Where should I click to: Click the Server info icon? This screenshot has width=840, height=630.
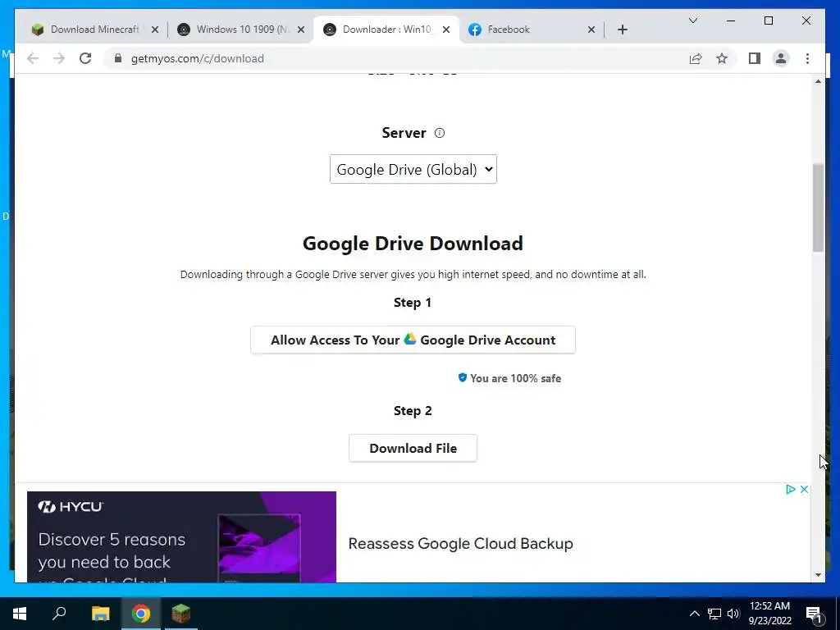point(440,133)
